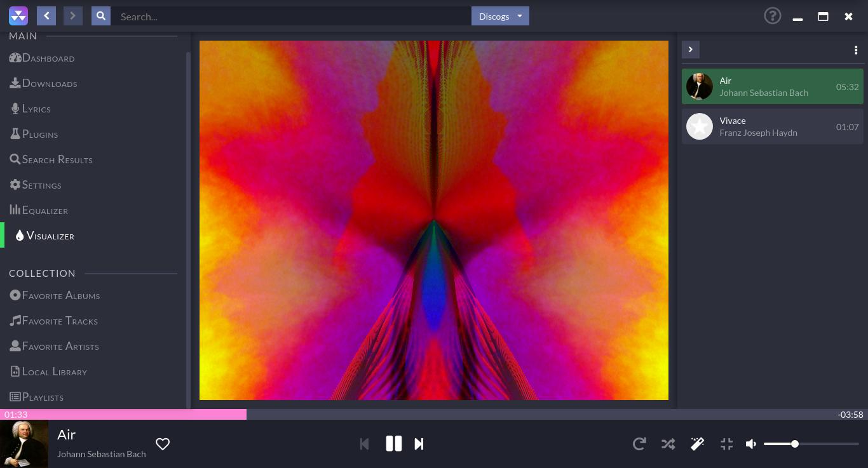Open the queue options three-dot menu
Viewport: 868px width, 468px height.
click(855, 50)
